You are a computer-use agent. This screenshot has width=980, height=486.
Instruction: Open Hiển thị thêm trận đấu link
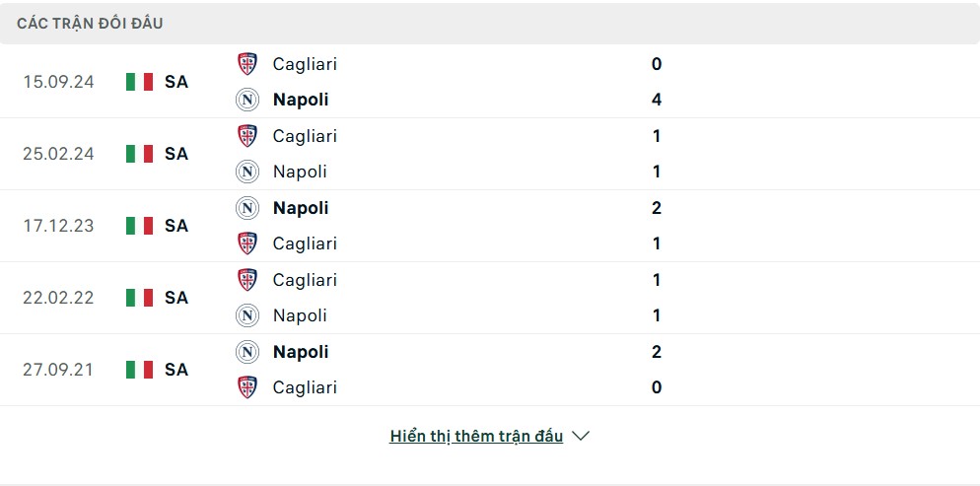point(476,436)
